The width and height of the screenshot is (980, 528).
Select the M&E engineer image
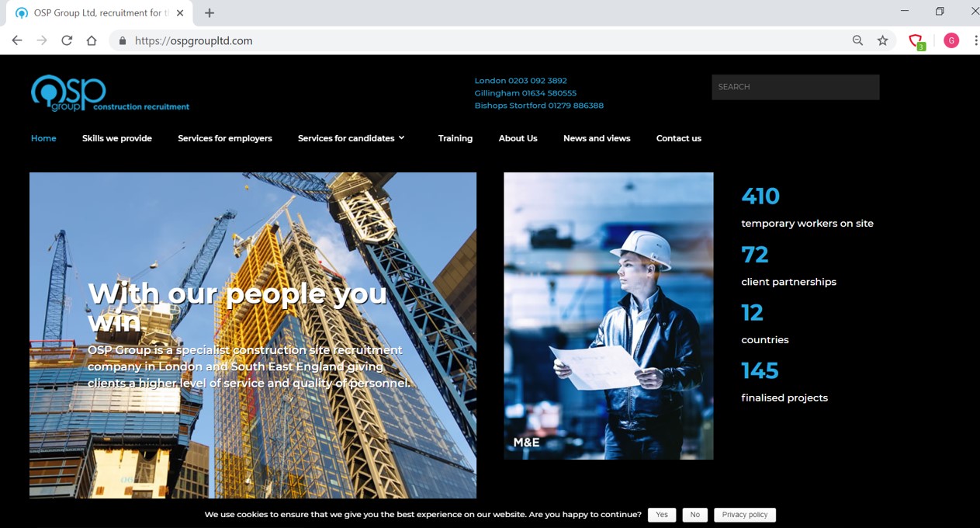608,315
